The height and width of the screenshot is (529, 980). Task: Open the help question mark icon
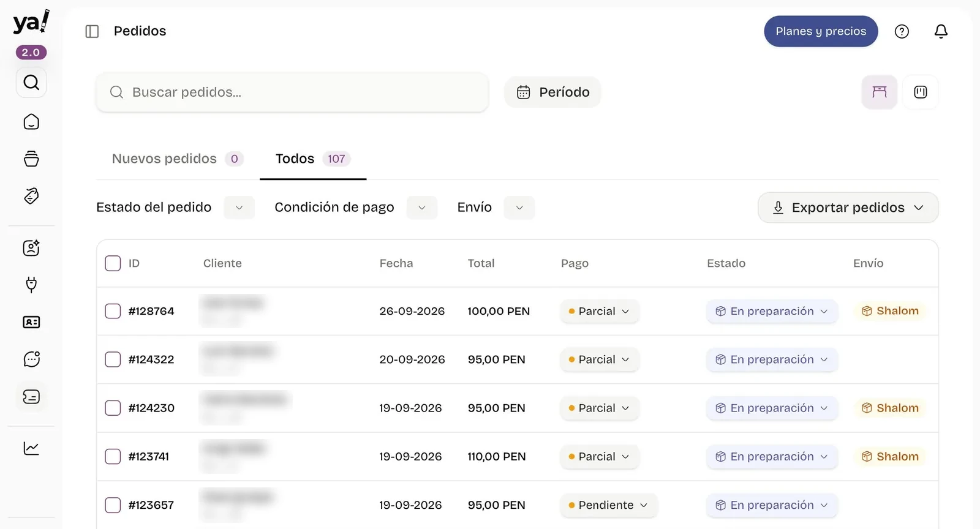902,31
